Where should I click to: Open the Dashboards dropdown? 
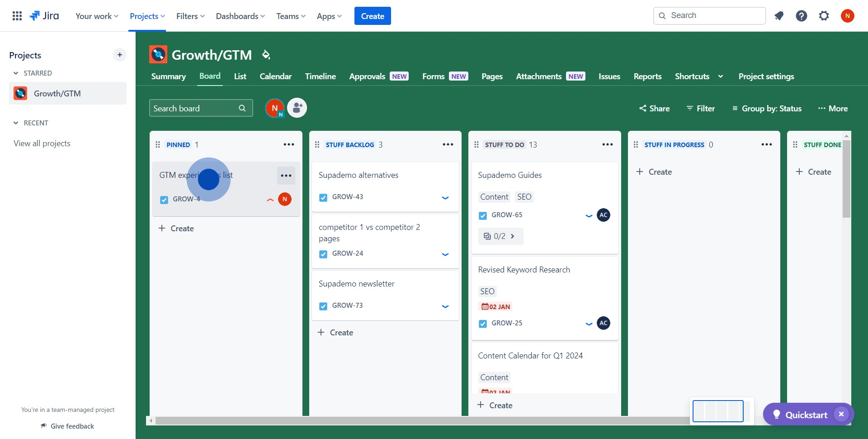241,16
